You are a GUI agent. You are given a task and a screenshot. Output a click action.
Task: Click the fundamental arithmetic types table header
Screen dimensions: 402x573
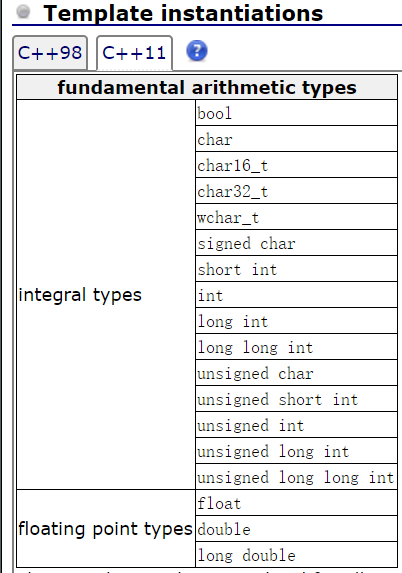(207, 88)
